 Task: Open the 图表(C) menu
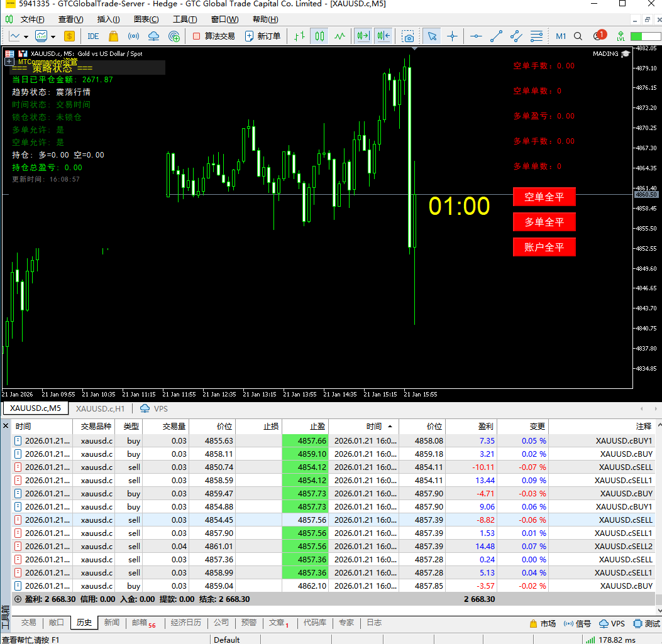coord(146,19)
